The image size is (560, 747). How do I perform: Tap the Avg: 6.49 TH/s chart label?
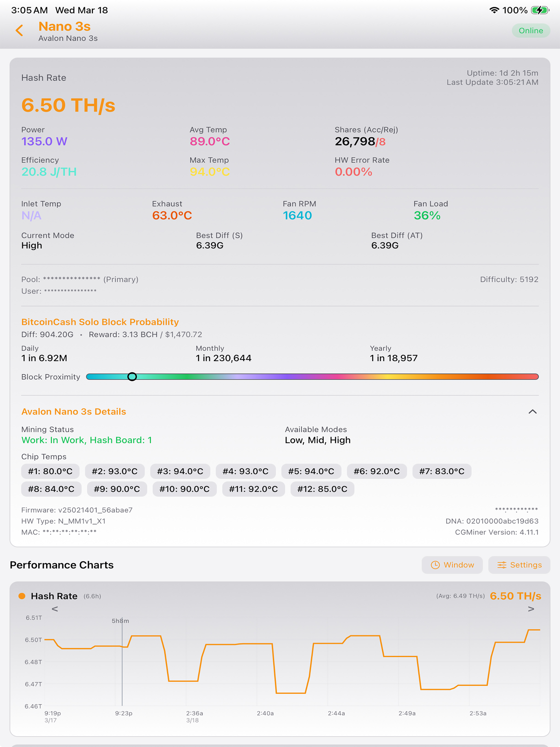pyautogui.click(x=460, y=596)
